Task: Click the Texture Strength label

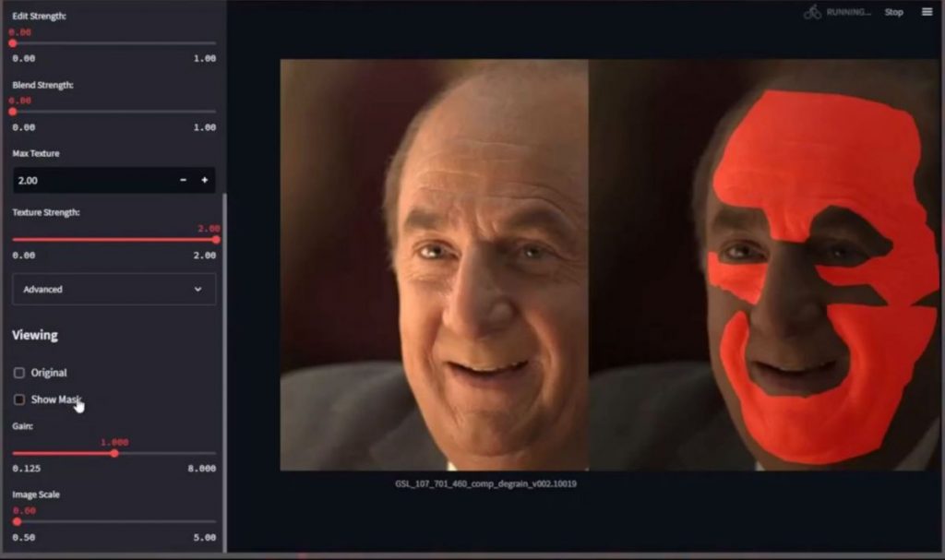Action: [46, 212]
